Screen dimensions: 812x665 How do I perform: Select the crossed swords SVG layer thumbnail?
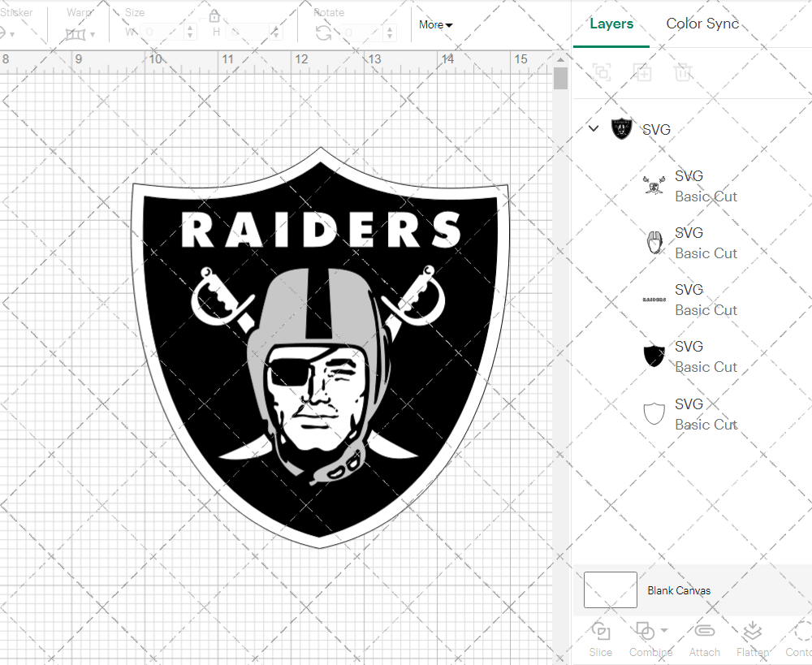[654, 185]
